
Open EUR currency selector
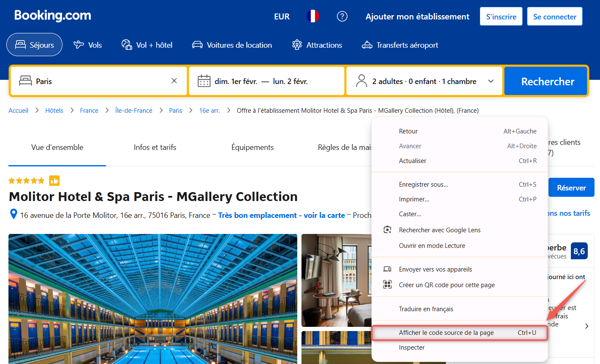point(282,16)
